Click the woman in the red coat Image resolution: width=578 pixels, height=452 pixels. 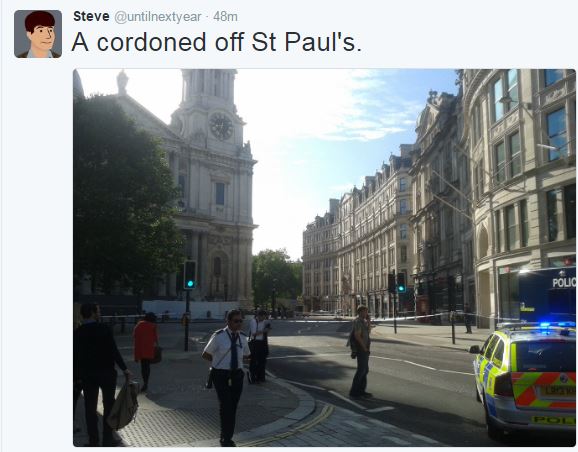click(146, 350)
